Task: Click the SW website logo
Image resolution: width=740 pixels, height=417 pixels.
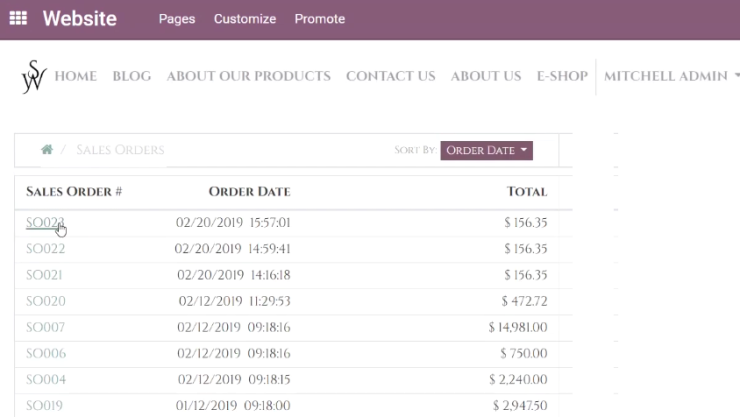Action: [x=34, y=76]
